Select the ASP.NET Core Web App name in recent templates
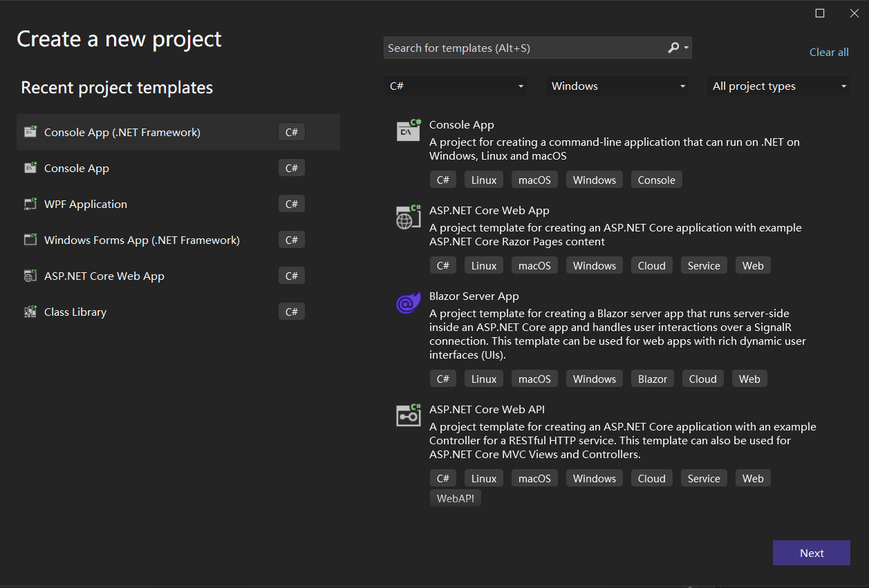Viewport: 869px width, 588px height. (104, 276)
